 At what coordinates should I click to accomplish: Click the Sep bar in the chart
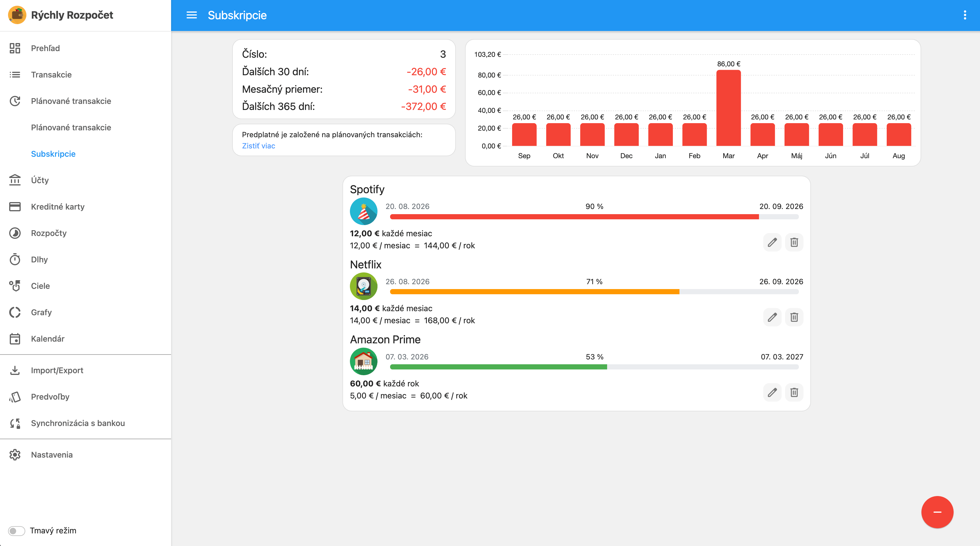(524, 135)
